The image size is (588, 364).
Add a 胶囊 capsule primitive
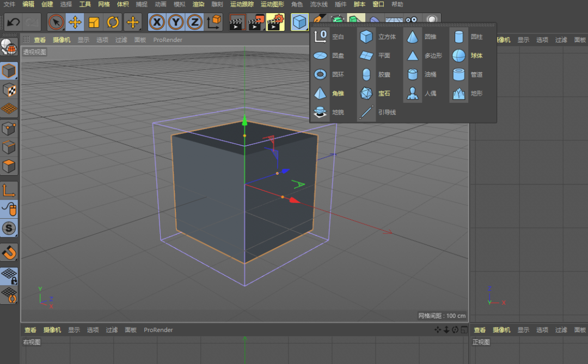pos(375,74)
